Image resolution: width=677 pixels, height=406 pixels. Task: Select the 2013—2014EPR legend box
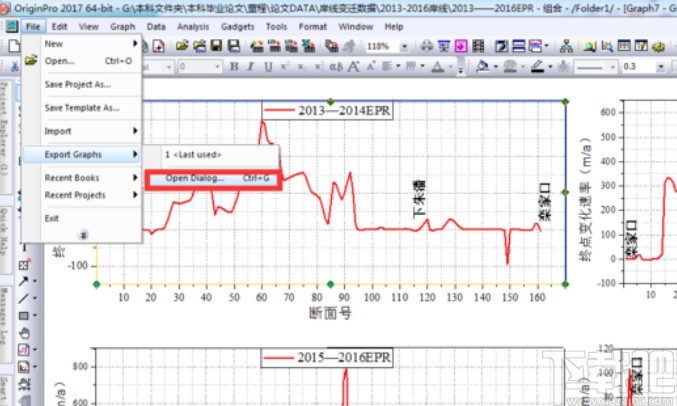[x=327, y=111]
